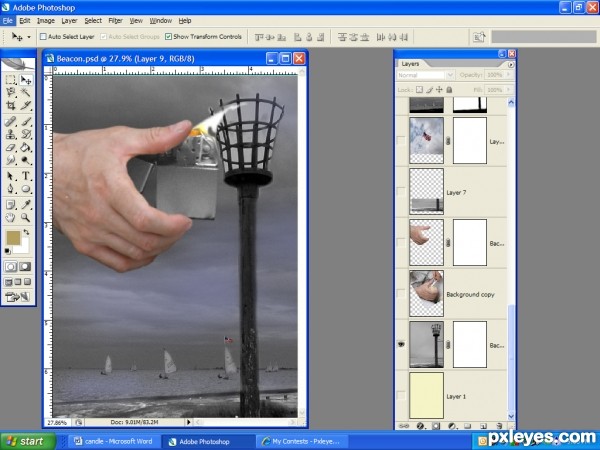
Task: Select the Magic Wand tool
Action: coord(26,92)
